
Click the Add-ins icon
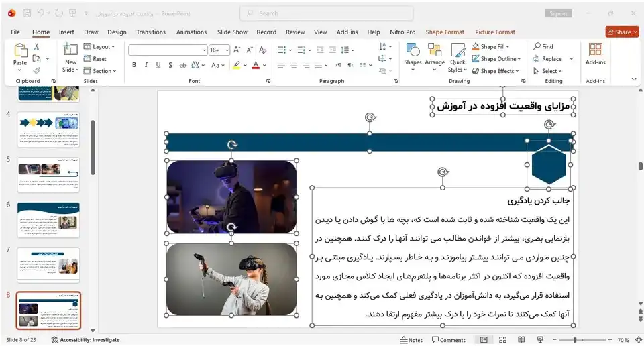click(x=595, y=50)
